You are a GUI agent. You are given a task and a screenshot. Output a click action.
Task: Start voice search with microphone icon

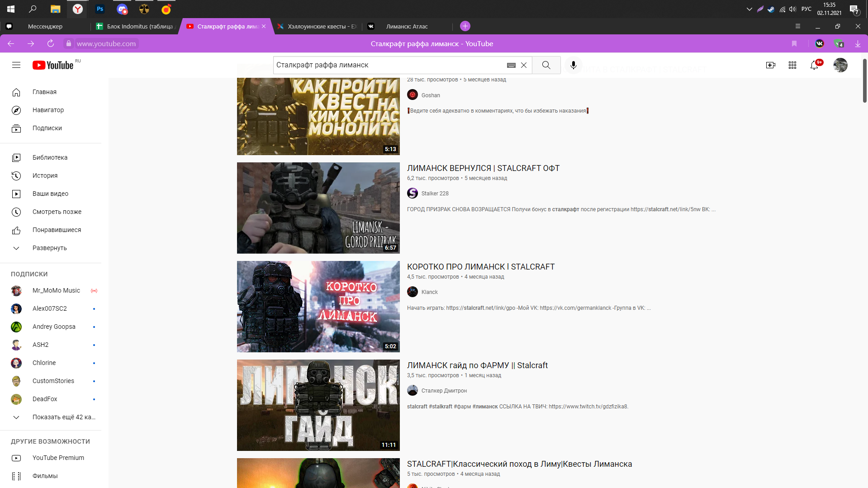(x=574, y=65)
